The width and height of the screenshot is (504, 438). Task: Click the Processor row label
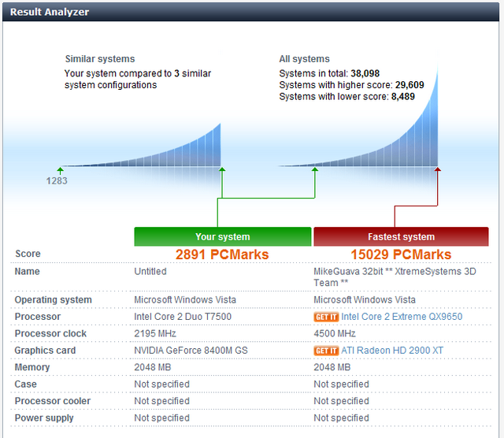coord(38,317)
